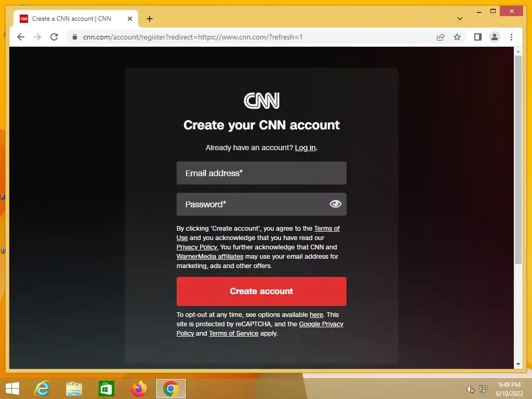Open the Windows Start button
Image resolution: width=532 pixels, height=399 pixels.
pyautogui.click(x=12, y=389)
